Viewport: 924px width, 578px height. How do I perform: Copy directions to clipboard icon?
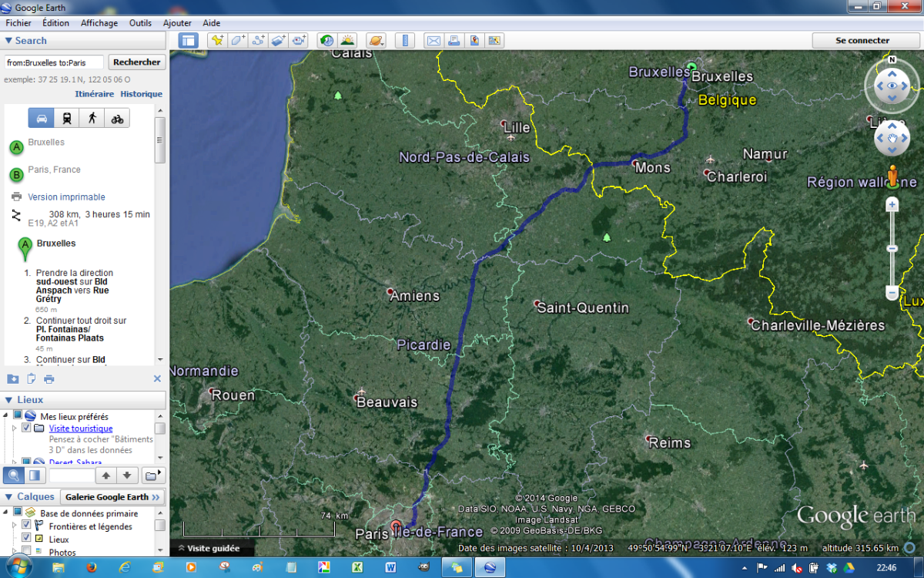click(32, 378)
